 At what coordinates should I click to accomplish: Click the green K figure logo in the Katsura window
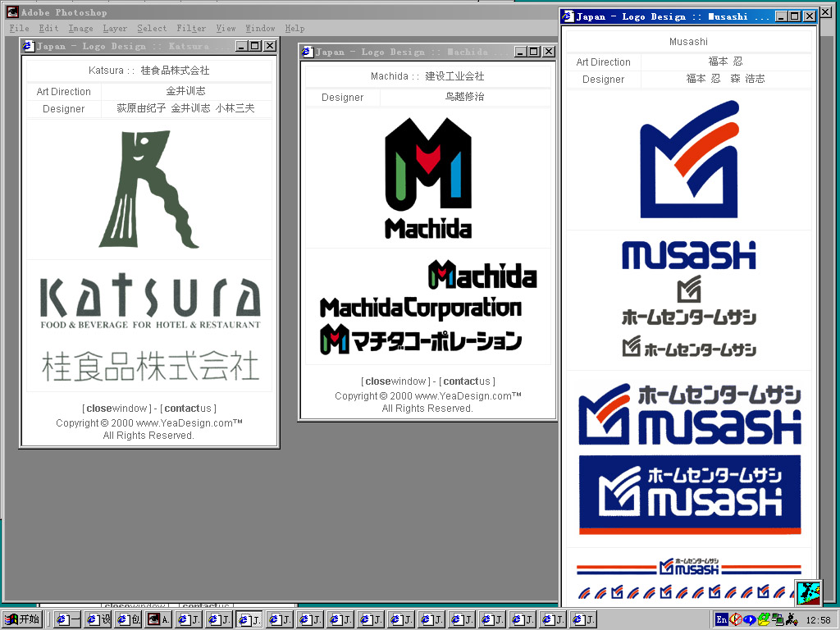(x=149, y=189)
